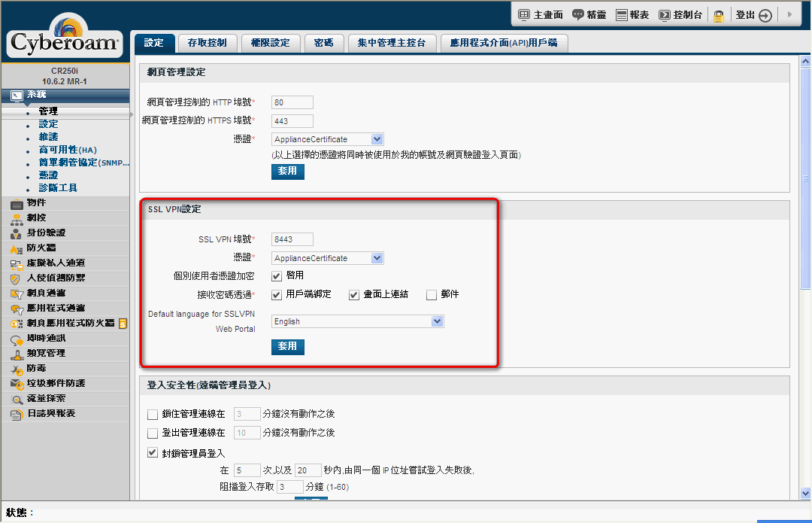The height and width of the screenshot is (523, 812).
Task: Enable 登出管理連線在 checkbox
Action: coord(152,433)
